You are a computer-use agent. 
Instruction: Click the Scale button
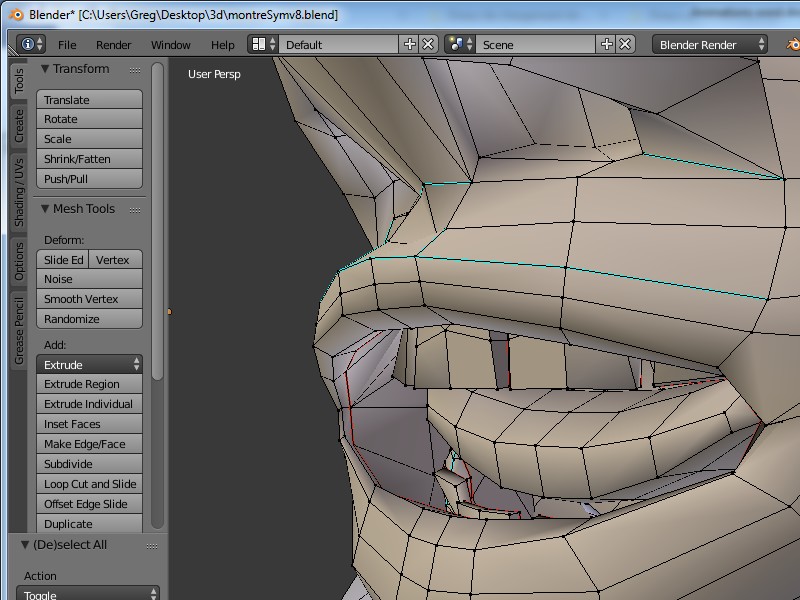(x=89, y=139)
